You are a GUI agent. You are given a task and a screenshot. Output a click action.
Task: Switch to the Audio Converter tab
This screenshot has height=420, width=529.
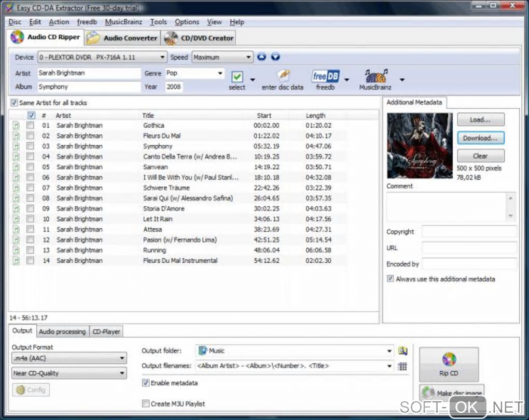(122, 38)
